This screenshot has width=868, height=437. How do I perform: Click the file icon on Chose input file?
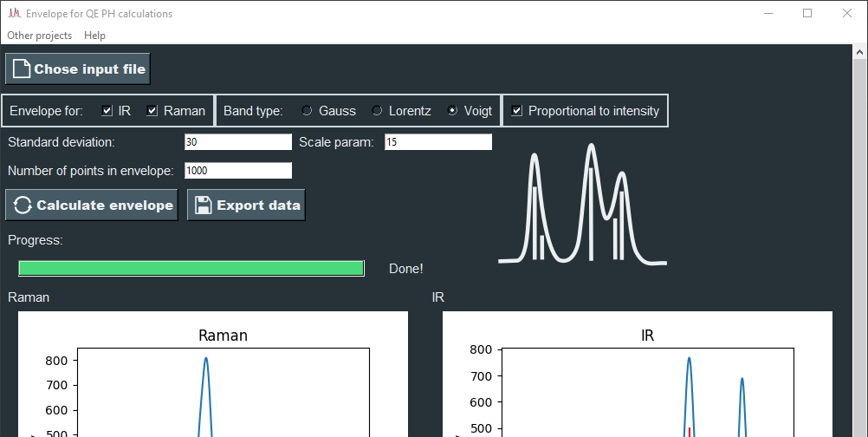click(21, 69)
